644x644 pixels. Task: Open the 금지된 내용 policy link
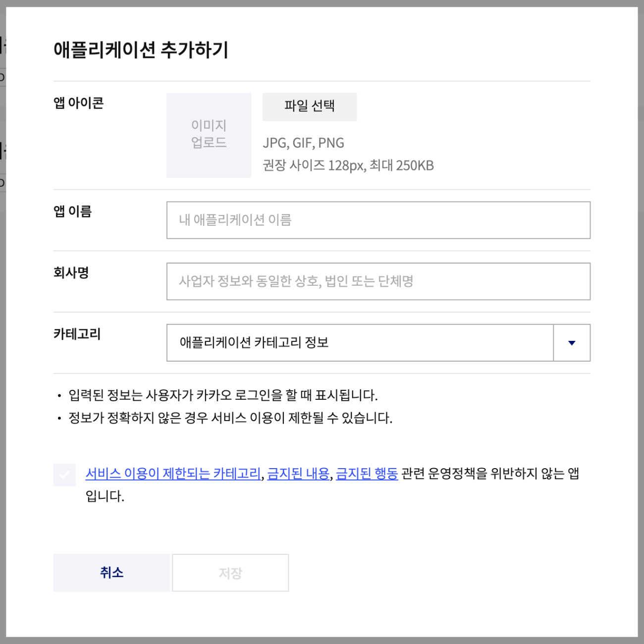[x=298, y=474]
